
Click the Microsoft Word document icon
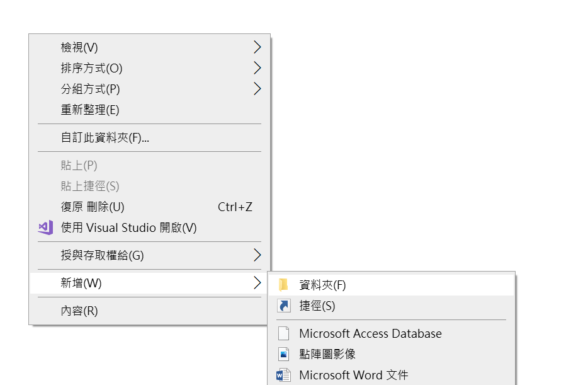283,375
